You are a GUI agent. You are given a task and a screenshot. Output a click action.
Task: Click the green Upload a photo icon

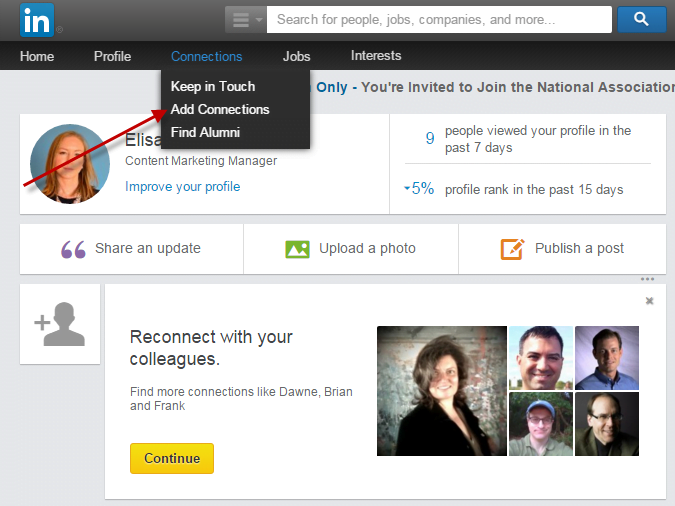point(297,249)
